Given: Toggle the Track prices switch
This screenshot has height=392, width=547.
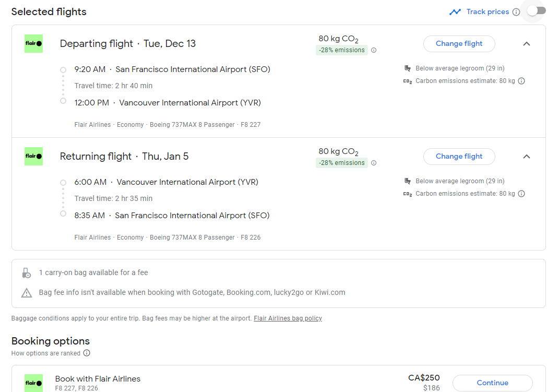Looking at the screenshot, I should (536, 11).
